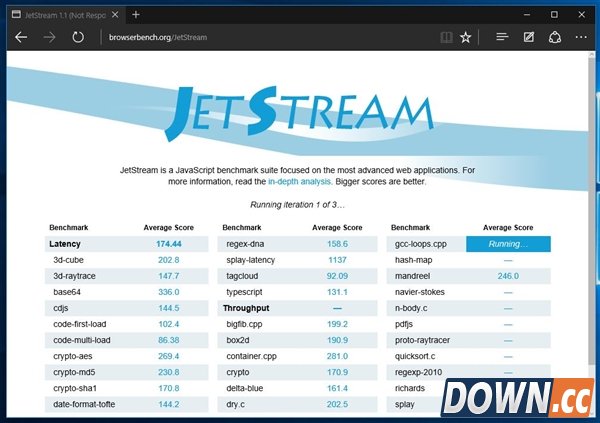Image resolution: width=600 pixels, height=423 pixels.
Task: Open Reading view from address bar
Action: [446, 37]
